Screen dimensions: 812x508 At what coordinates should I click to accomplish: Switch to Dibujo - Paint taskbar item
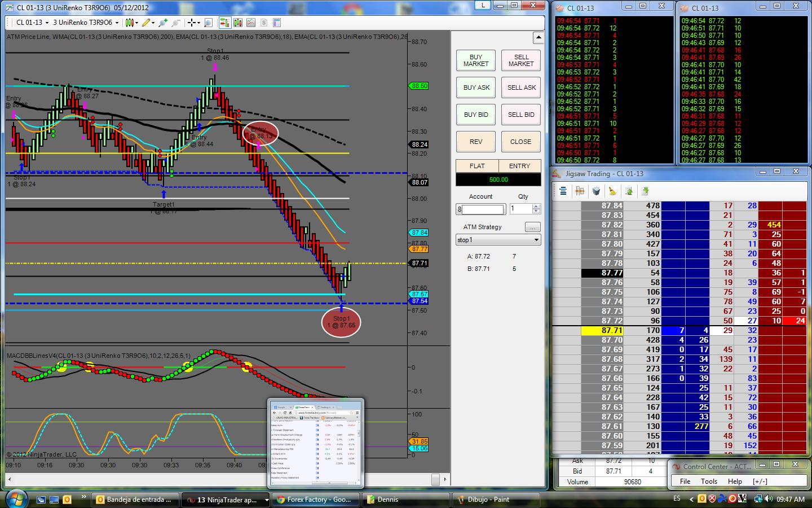pos(496,500)
